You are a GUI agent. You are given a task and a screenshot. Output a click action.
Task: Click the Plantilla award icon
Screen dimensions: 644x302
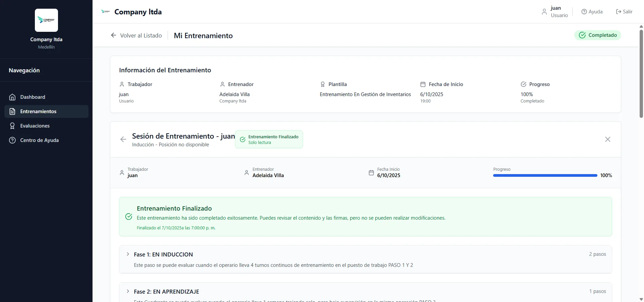click(x=323, y=84)
